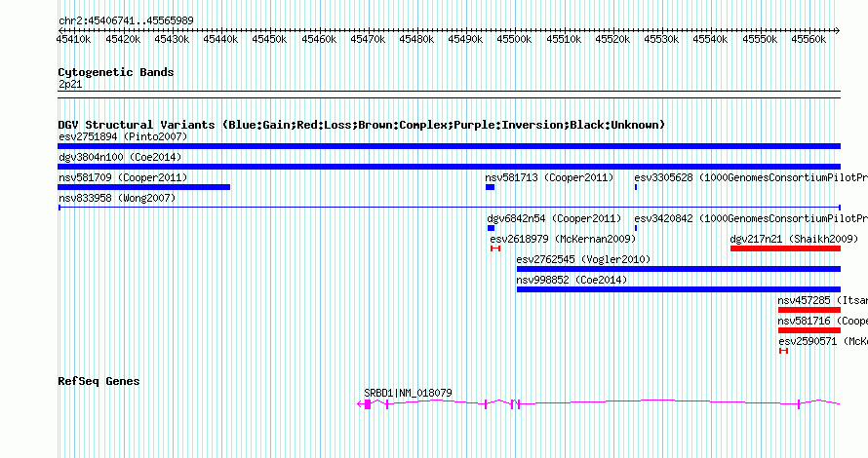Select the nsv998852 (Coe2014) blue bar
This screenshot has width=868, height=458.
[679, 289]
